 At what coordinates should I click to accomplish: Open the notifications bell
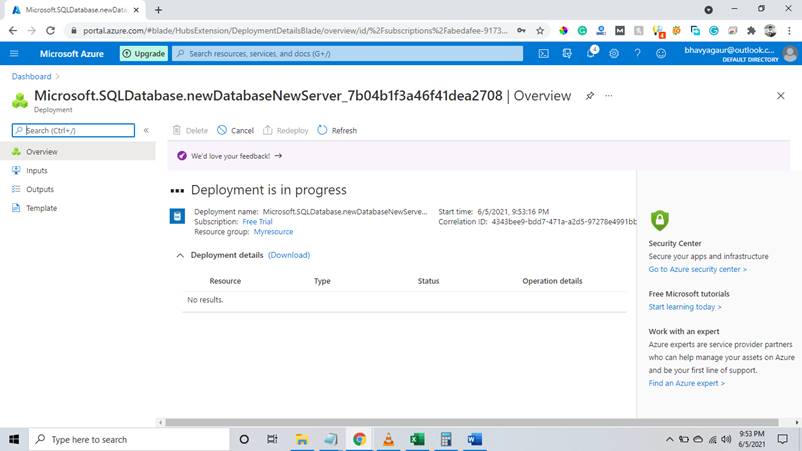[591, 53]
